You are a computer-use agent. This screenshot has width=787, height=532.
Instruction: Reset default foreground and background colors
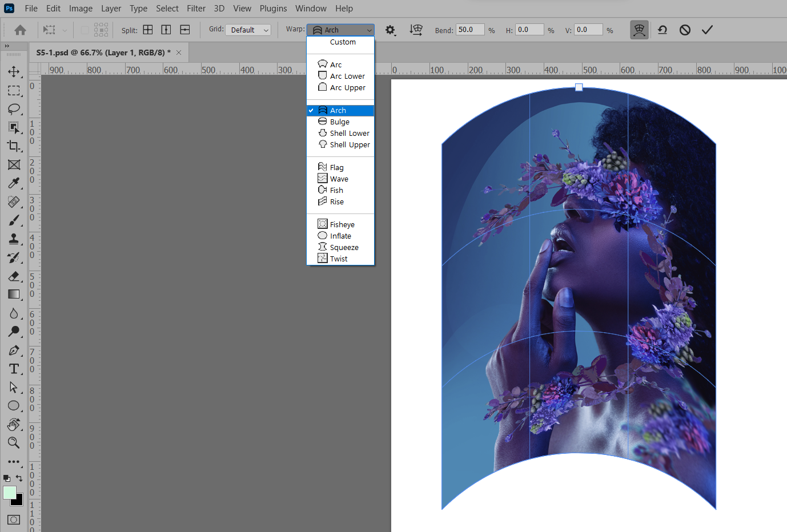[6, 478]
